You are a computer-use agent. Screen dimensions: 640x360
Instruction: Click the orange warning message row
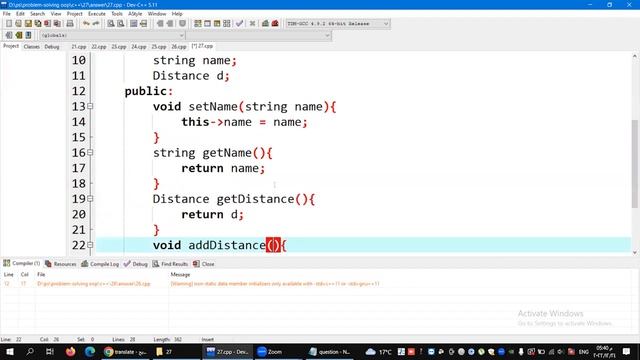point(316,284)
